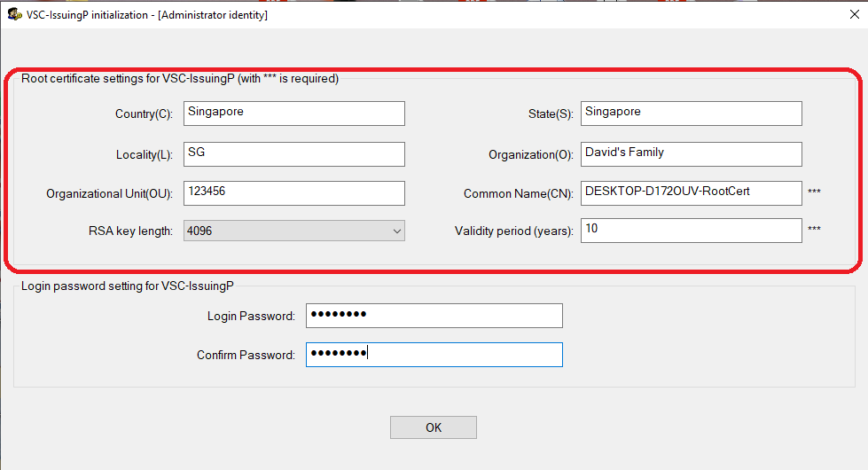868x470 pixels.
Task: Click the Login password setting group heading
Action: click(128, 286)
